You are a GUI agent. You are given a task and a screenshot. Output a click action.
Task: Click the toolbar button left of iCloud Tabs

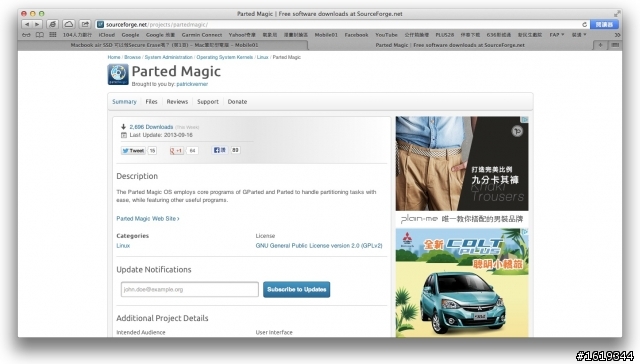tap(53, 24)
